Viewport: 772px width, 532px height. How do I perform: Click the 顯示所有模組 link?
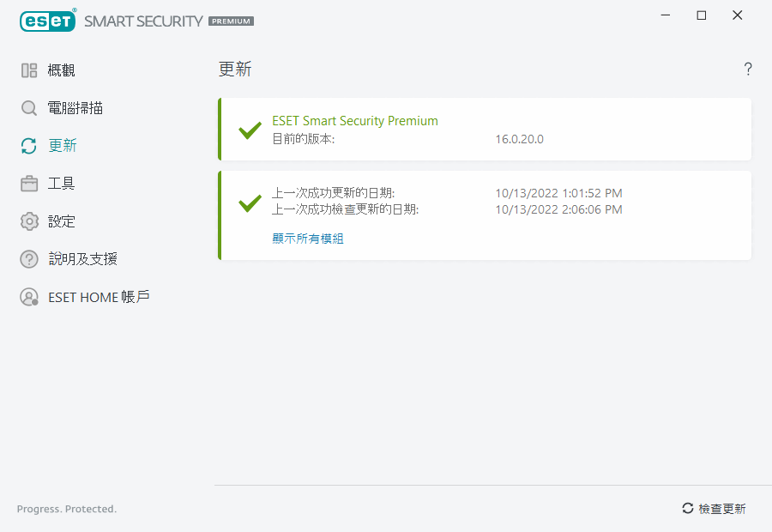(x=308, y=239)
